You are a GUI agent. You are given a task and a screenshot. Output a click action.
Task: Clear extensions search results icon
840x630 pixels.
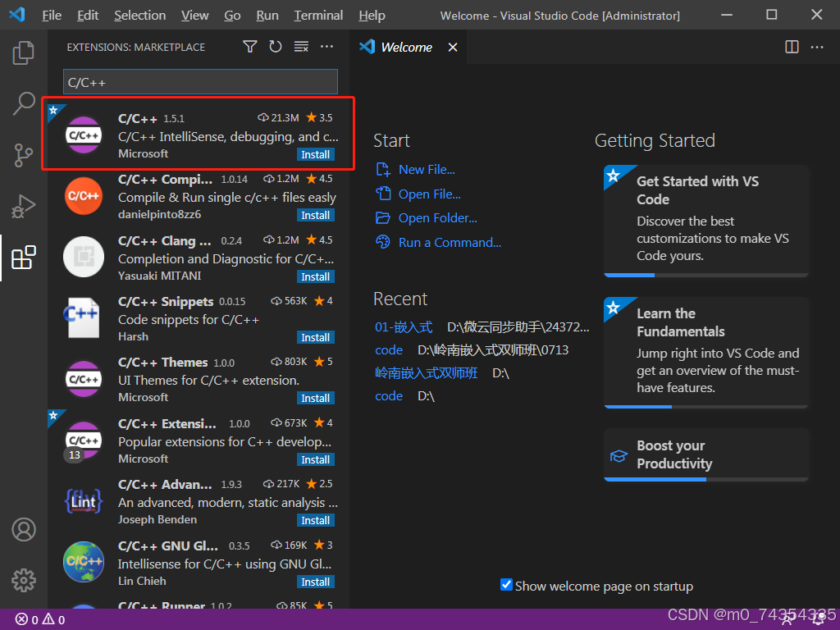click(301, 47)
